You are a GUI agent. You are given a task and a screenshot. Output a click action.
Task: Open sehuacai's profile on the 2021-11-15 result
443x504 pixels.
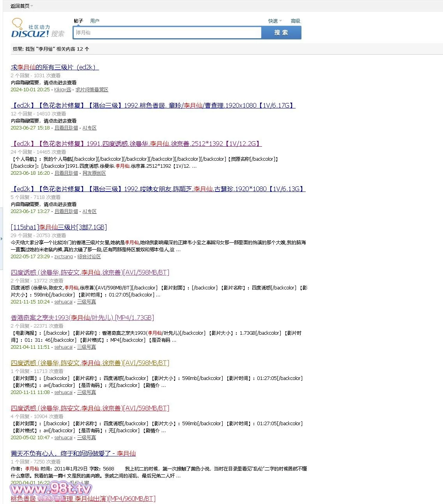click(x=63, y=302)
